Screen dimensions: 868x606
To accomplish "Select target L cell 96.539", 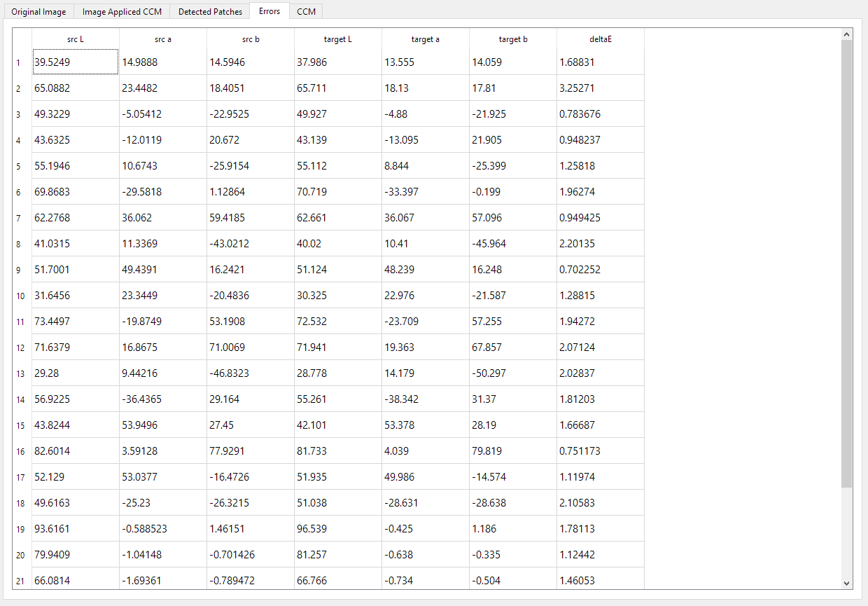I will (x=338, y=529).
